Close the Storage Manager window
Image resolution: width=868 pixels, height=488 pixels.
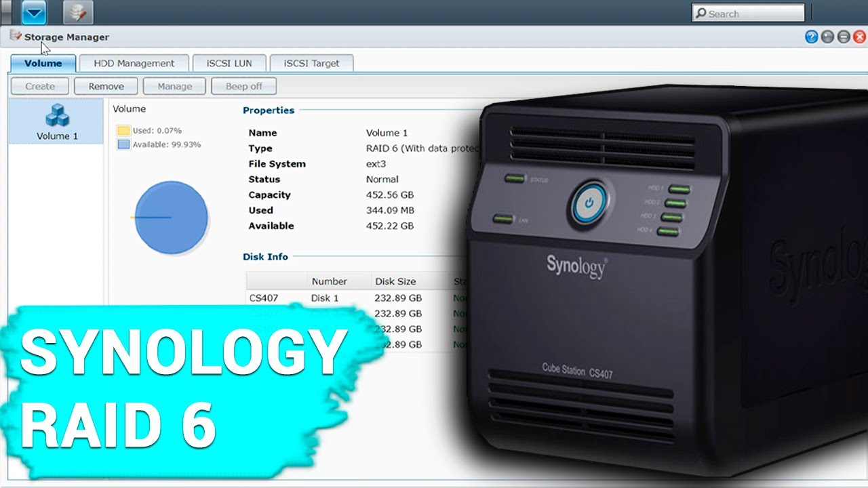pyautogui.click(x=859, y=37)
